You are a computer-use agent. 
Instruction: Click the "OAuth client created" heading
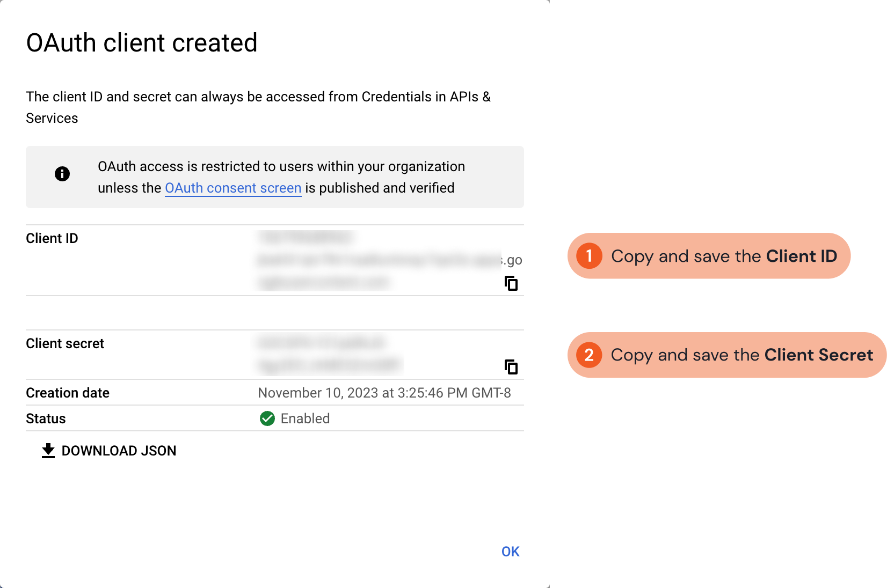point(142,43)
